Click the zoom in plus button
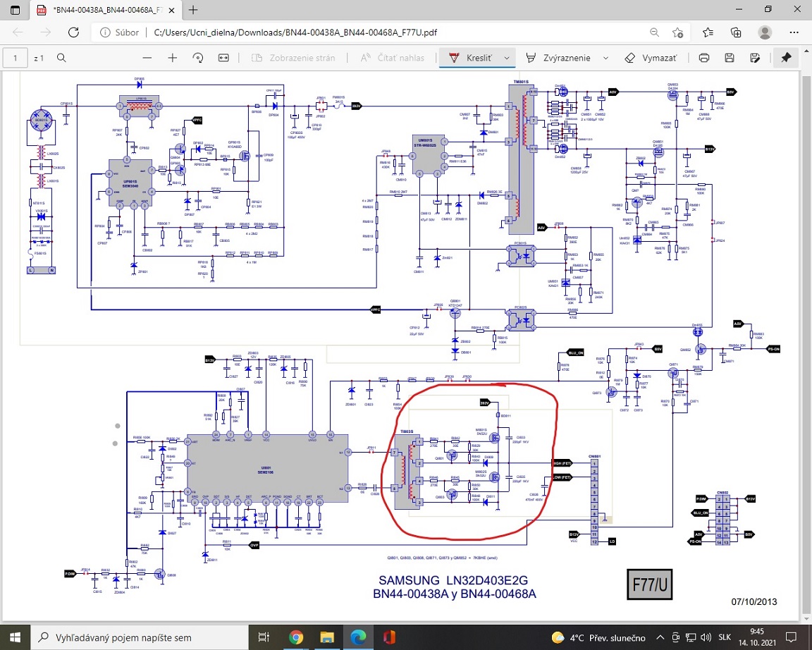 point(172,58)
